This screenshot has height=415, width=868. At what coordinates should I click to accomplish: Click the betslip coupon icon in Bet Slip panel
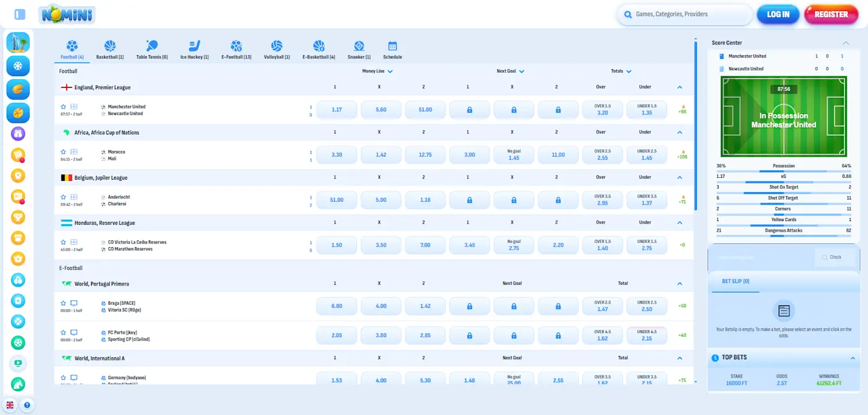pos(783,312)
